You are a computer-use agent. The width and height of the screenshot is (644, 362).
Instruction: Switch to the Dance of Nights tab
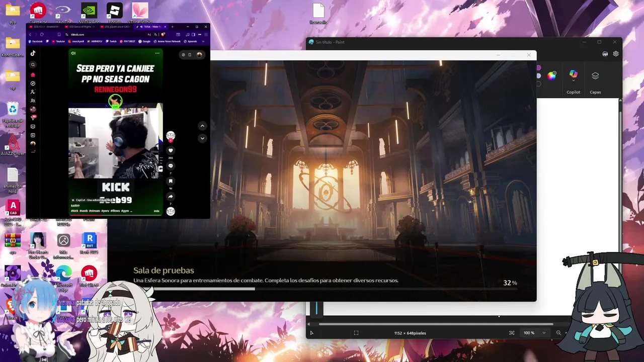pos(80,27)
